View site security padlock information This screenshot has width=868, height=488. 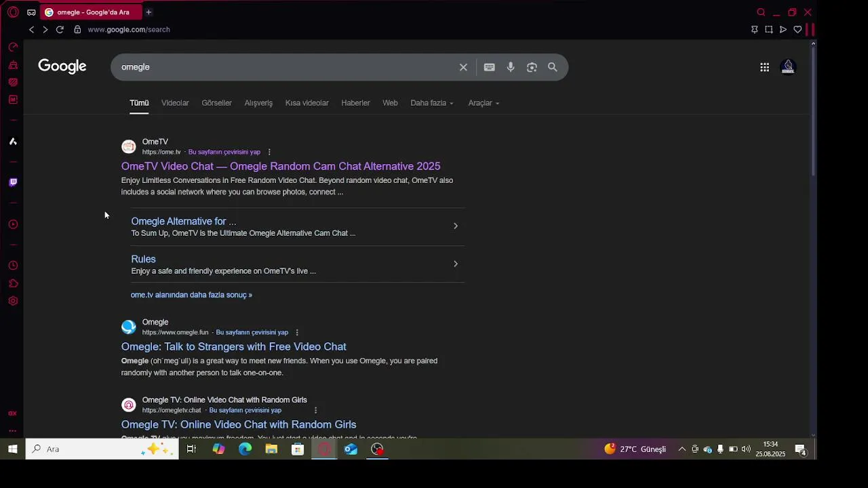pos(77,30)
